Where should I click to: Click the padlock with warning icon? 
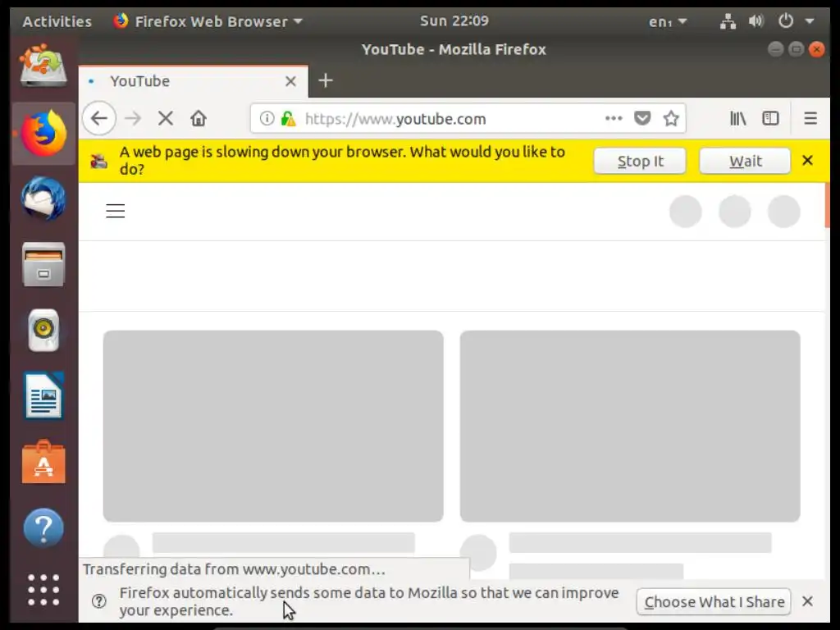click(288, 118)
